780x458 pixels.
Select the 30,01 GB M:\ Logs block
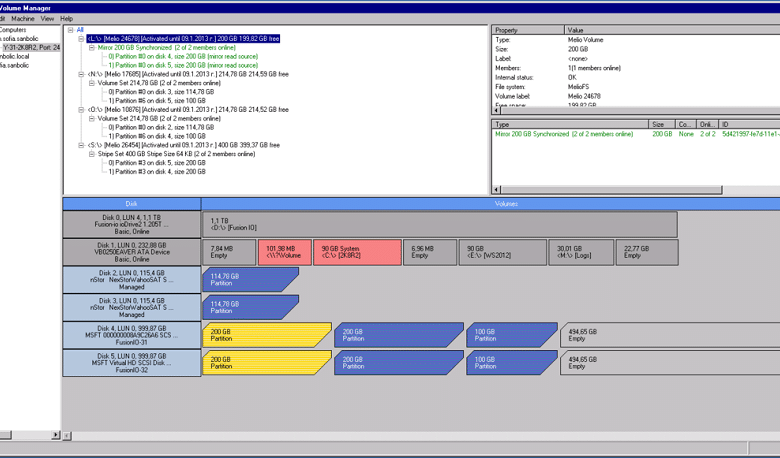581,252
